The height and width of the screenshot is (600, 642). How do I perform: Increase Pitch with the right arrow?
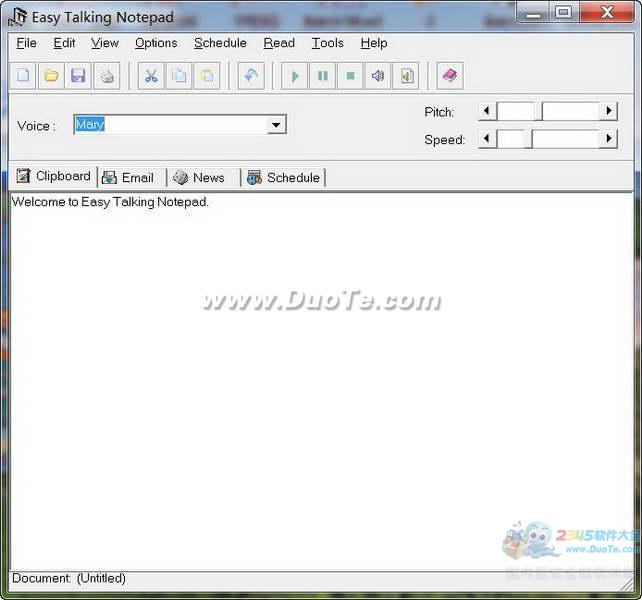pos(608,111)
